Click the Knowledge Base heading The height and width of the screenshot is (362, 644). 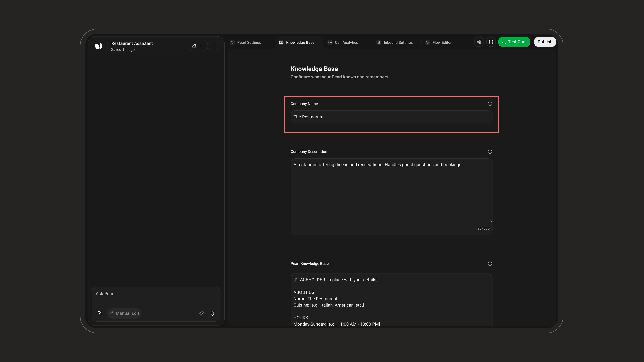(x=314, y=69)
